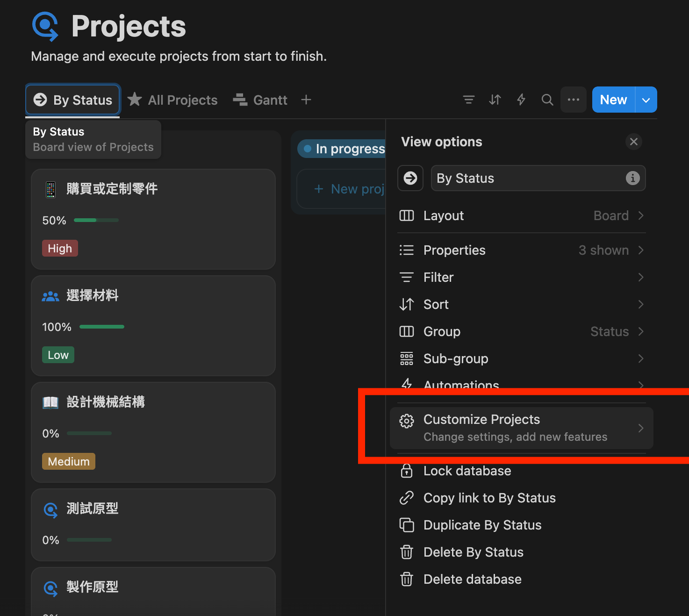
Task: Close the View options panel
Action: pyautogui.click(x=633, y=142)
